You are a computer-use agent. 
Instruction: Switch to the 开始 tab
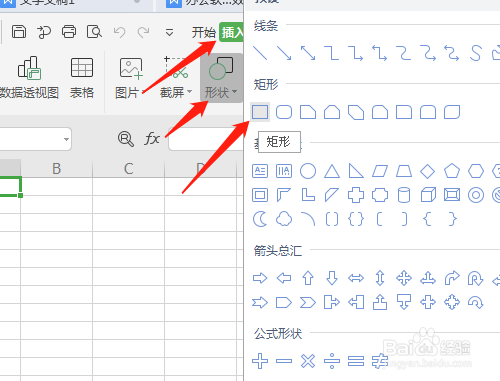click(204, 33)
